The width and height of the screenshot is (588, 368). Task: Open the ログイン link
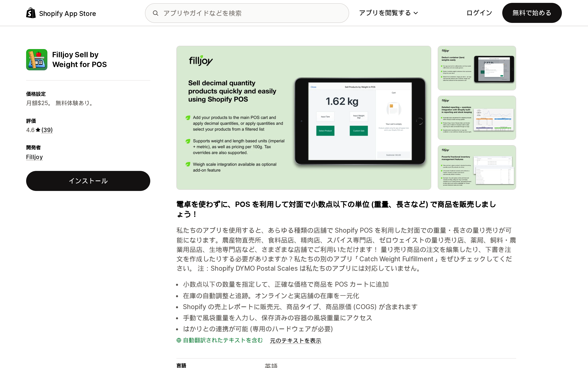coord(479,13)
